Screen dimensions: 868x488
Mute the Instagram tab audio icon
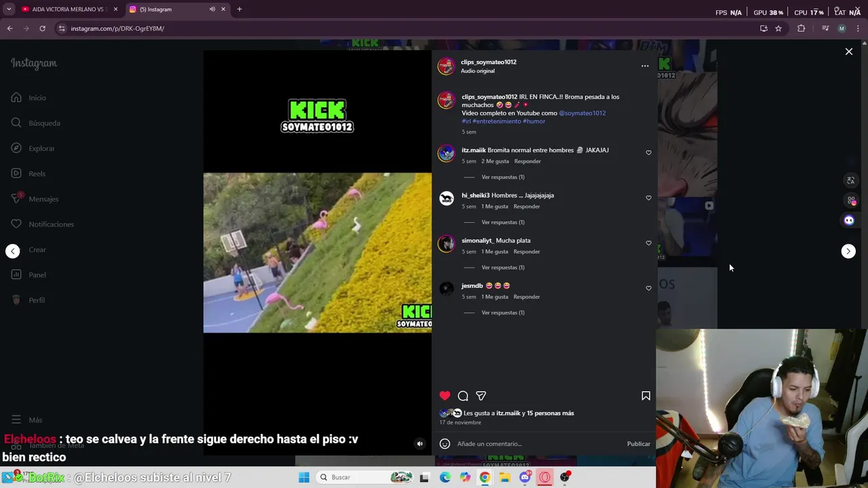(x=212, y=9)
